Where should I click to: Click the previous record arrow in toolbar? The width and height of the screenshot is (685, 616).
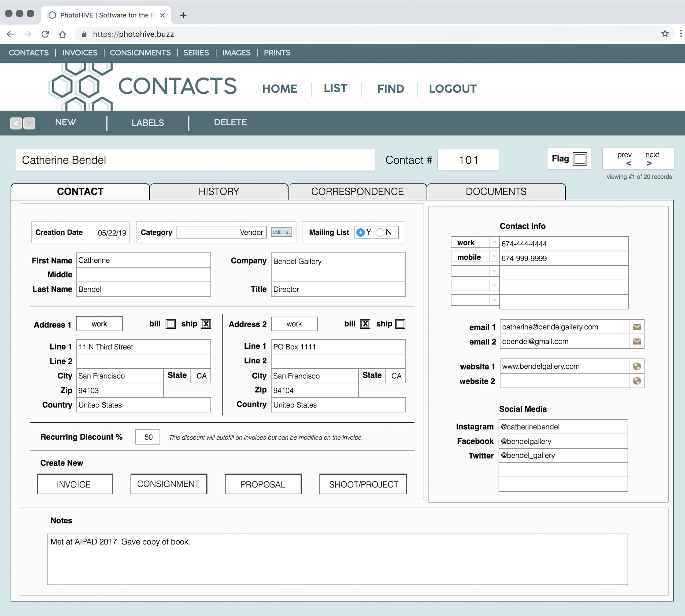tap(16, 123)
